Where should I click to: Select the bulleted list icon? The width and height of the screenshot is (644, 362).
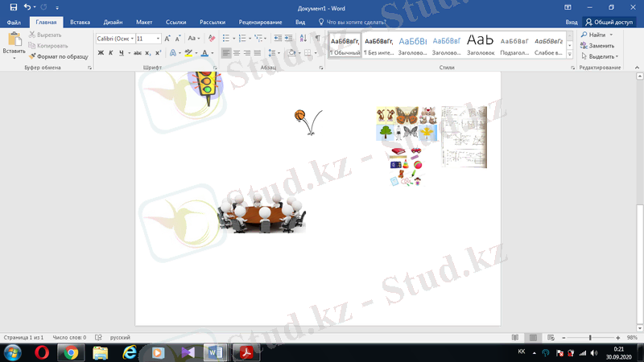pyautogui.click(x=226, y=38)
